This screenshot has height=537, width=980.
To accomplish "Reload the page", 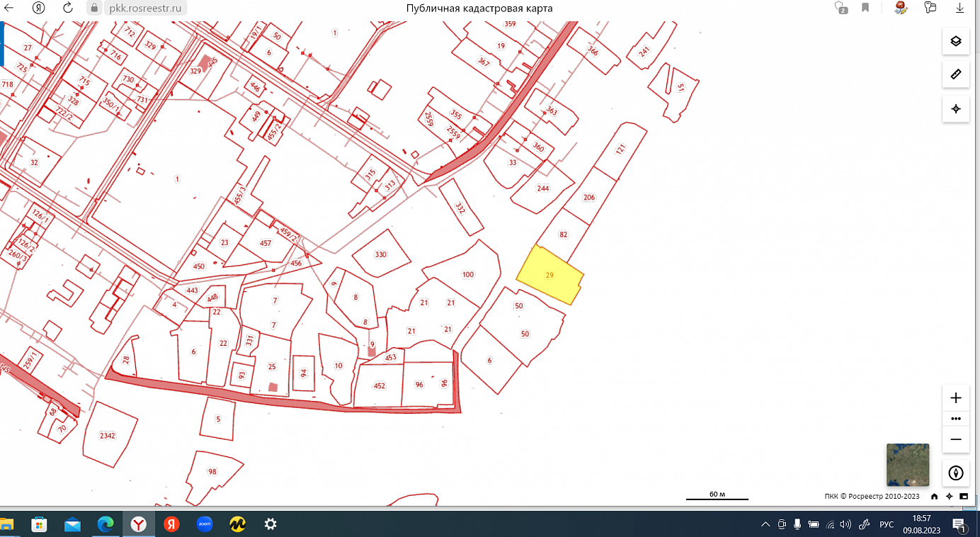I will (x=68, y=8).
